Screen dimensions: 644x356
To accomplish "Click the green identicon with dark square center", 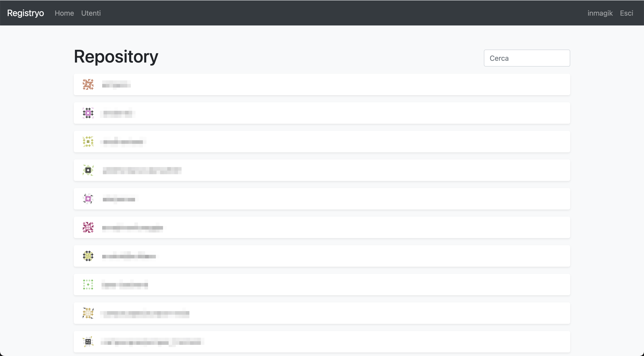I will pos(88,170).
